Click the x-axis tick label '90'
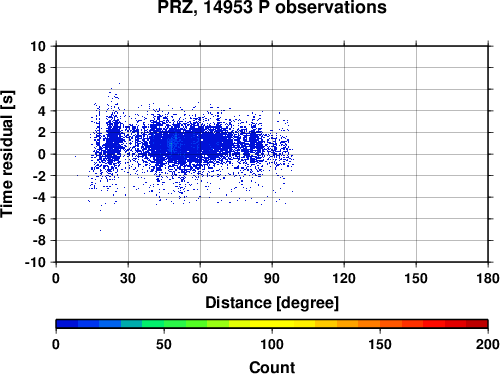This screenshot has height=374, width=500. 272,278
